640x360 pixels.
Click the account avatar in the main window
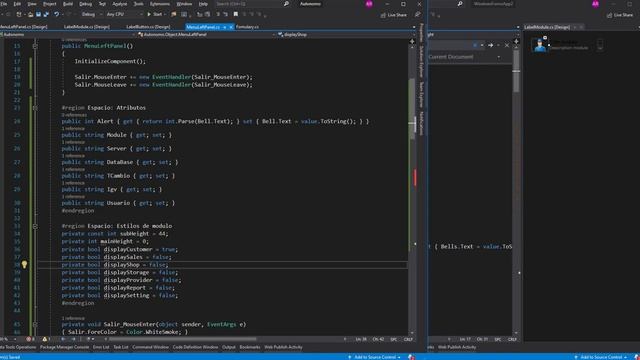point(369,4)
